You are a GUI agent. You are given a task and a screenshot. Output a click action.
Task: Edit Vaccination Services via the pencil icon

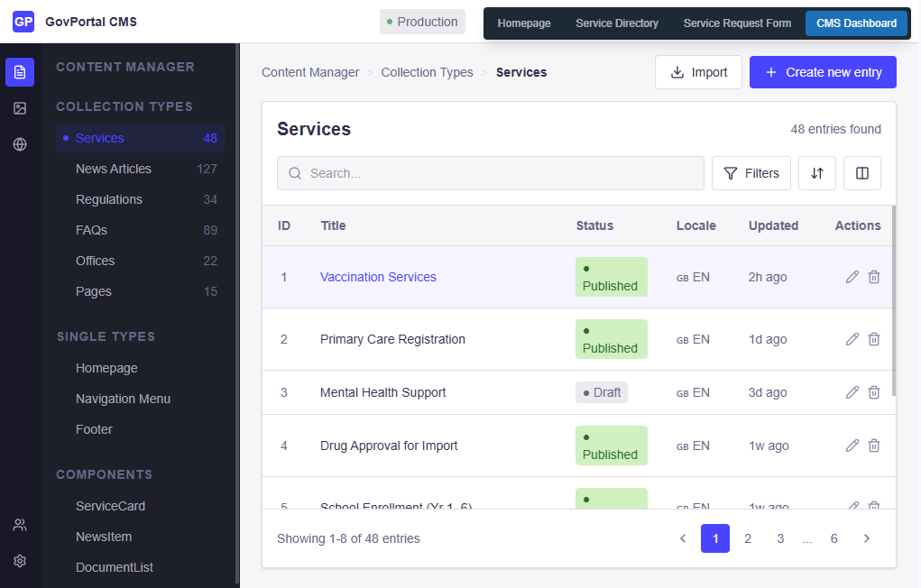click(x=852, y=277)
